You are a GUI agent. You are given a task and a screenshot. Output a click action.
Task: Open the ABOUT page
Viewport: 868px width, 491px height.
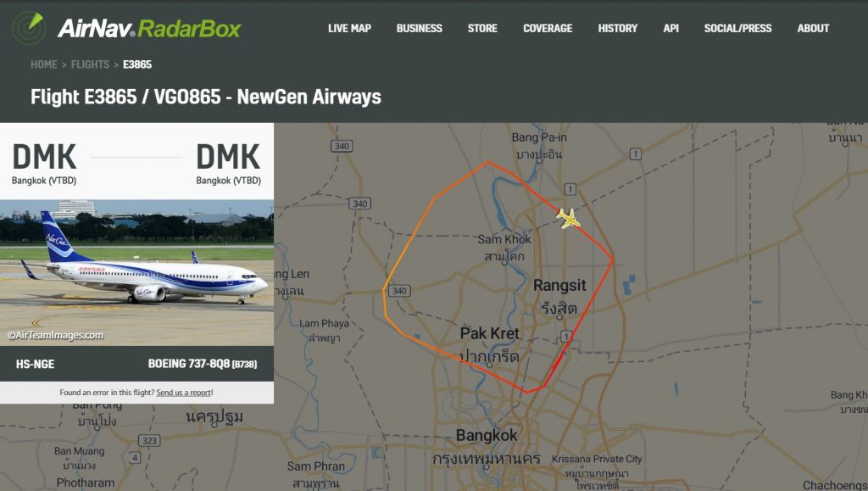pos(813,28)
